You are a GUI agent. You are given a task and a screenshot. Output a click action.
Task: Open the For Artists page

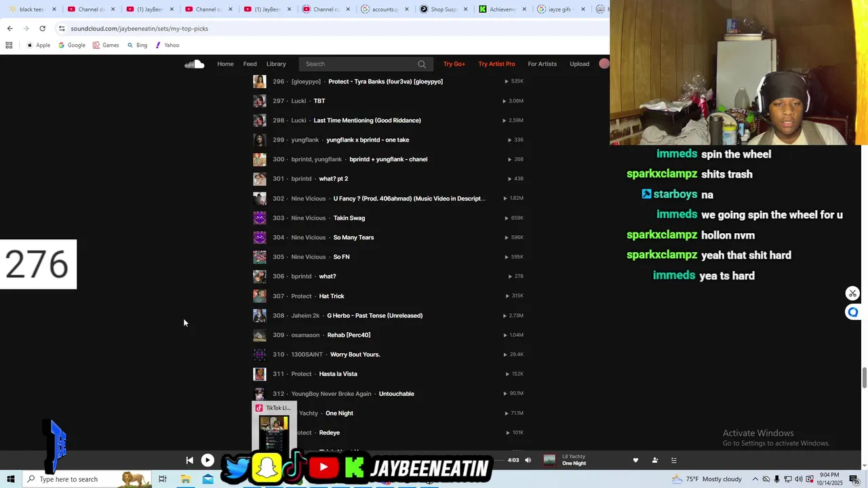(x=542, y=64)
